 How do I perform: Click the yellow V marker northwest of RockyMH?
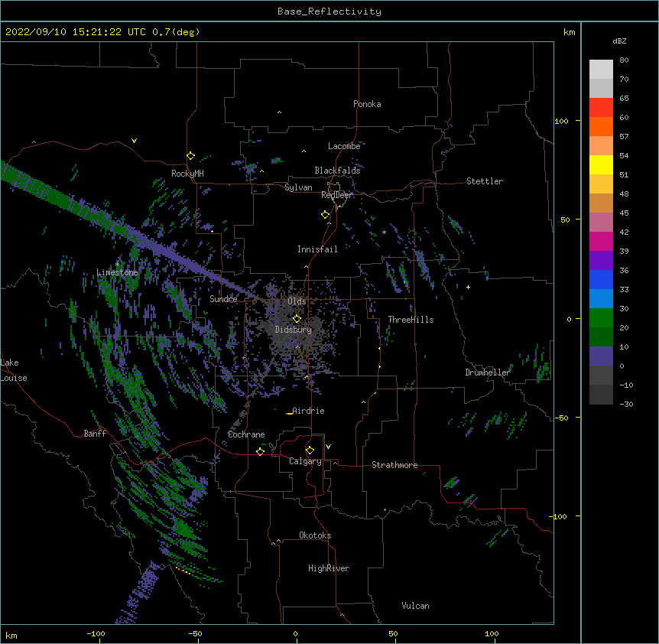point(134,141)
